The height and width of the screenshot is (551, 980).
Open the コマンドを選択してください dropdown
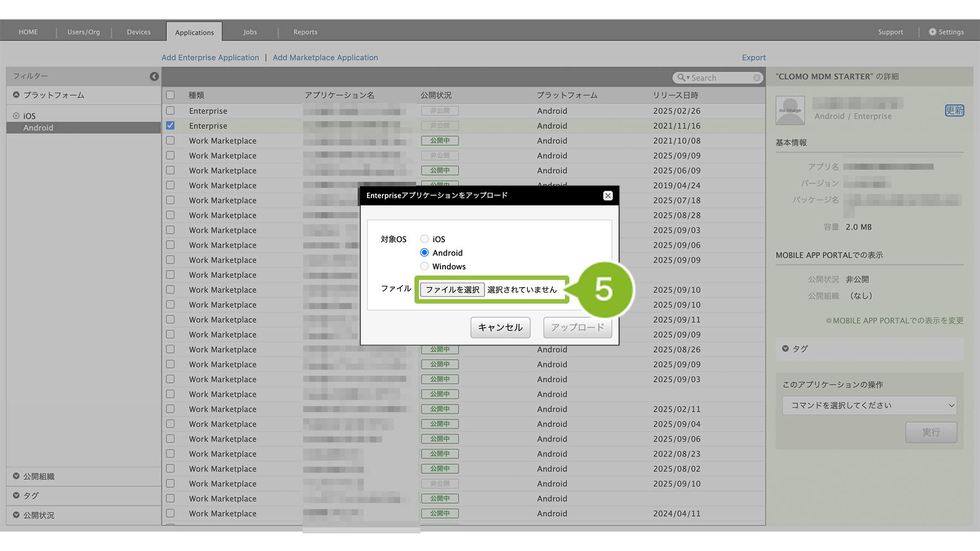[869, 406]
